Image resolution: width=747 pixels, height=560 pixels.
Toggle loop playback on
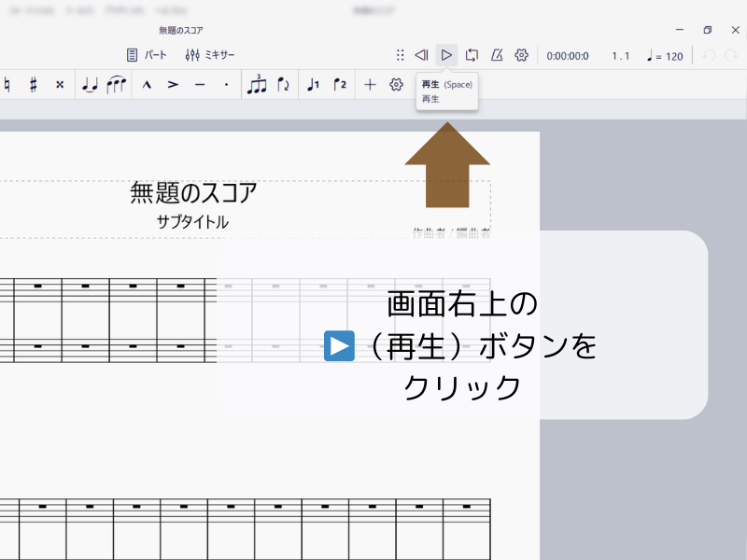[472, 54]
